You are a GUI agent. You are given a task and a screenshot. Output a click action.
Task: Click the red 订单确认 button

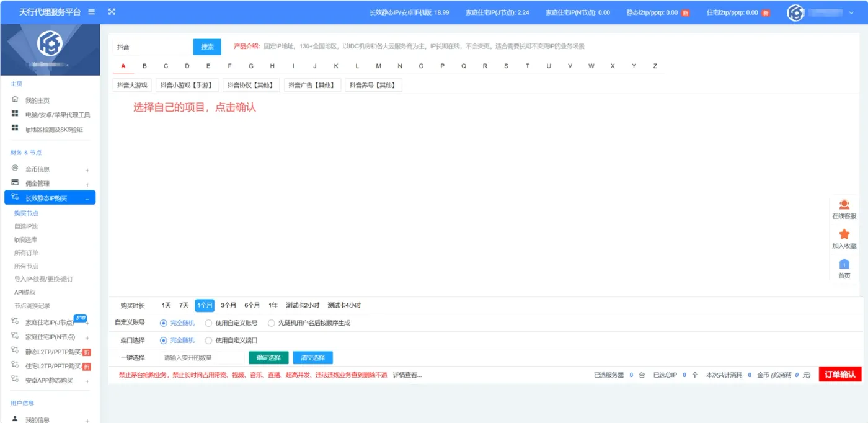(840, 374)
